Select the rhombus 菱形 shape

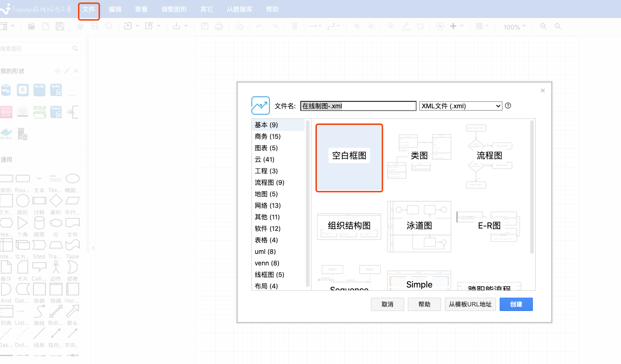[x=56, y=200]
